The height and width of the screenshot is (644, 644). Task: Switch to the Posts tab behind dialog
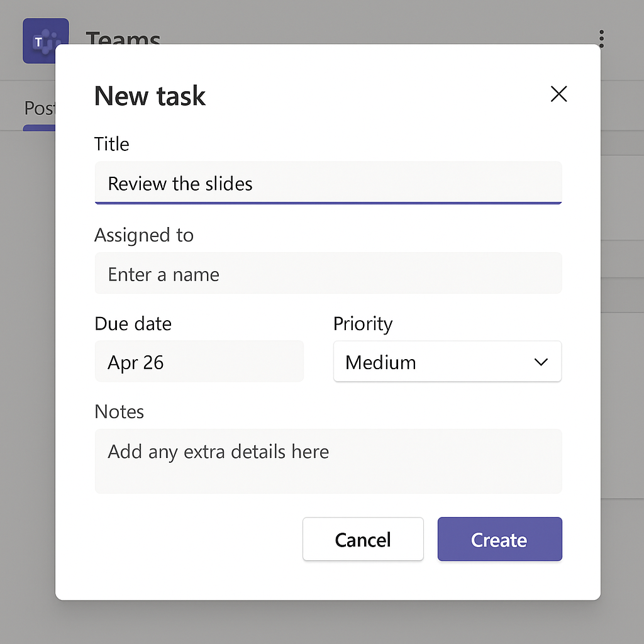click(40, 108)
